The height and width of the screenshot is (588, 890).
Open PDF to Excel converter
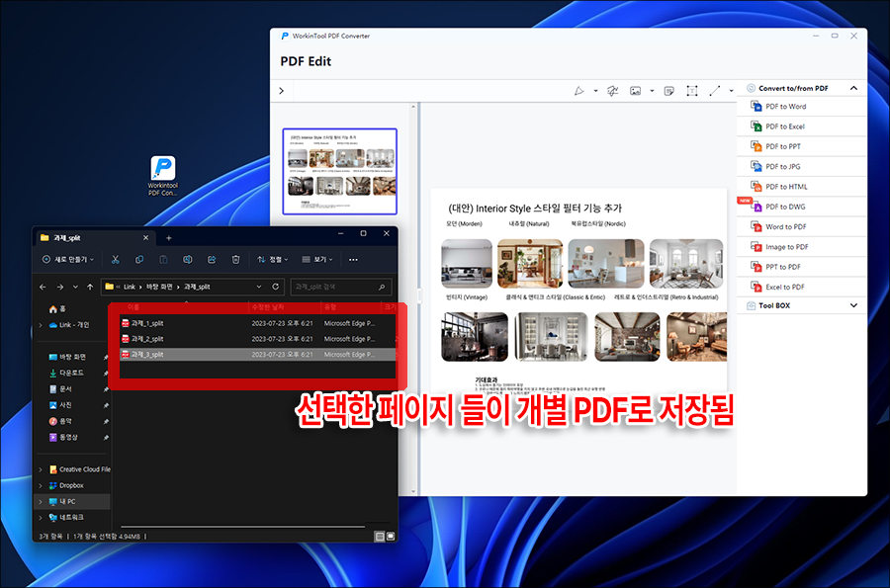[x=801, y=126]
